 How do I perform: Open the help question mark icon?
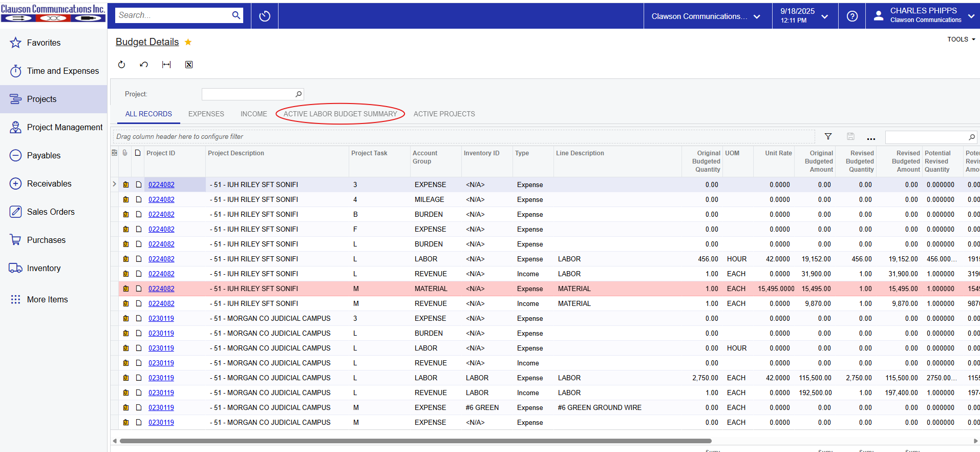[x=852, y=16]
